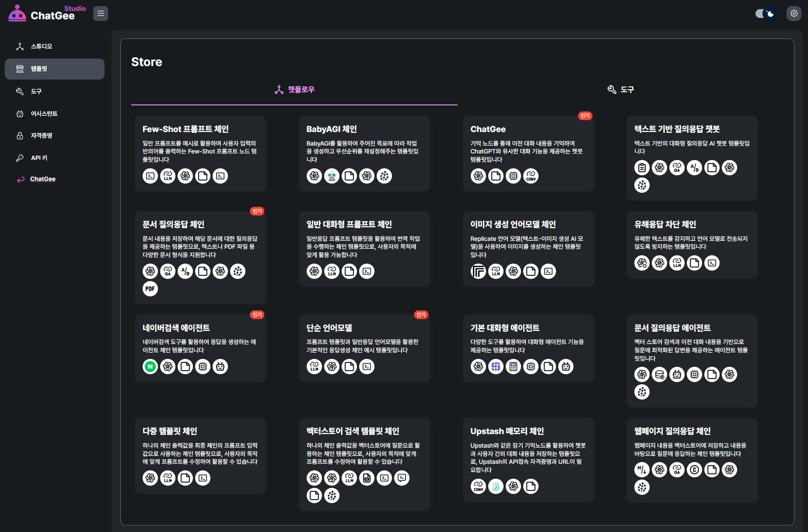Click the LLM icon in Few-Shot 프롬프트 체인

168,176
